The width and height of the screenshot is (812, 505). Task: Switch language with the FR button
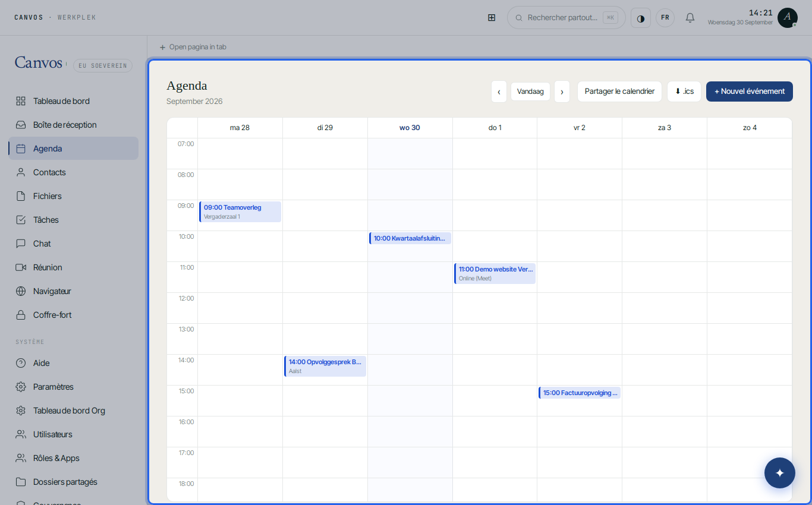click(x=665, y=18)
